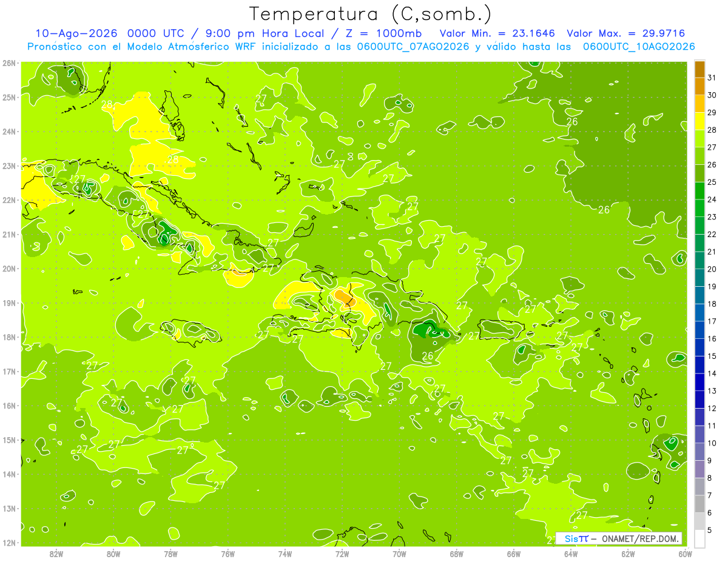
Task: Click the color scale label '18'
Action: (x=712, y=304)
